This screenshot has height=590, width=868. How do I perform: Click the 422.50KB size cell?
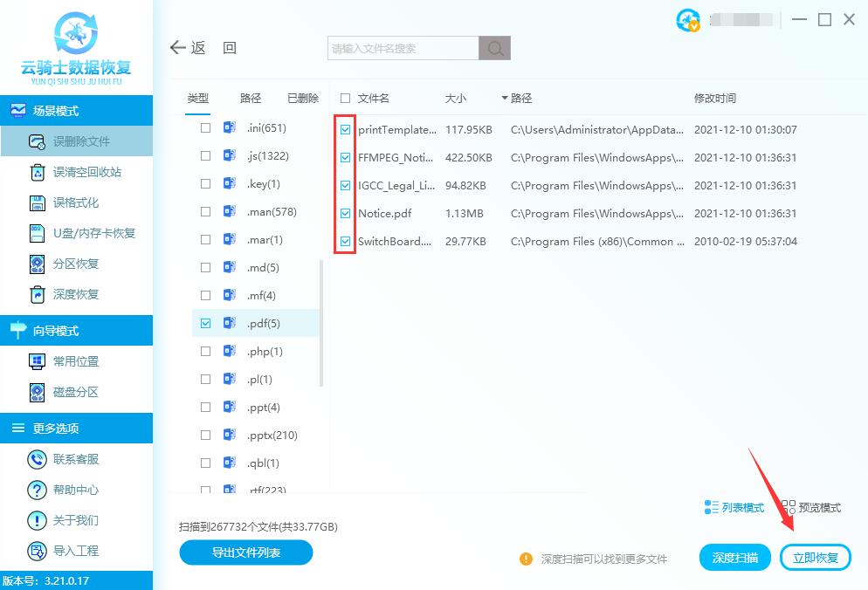[468, 157]
